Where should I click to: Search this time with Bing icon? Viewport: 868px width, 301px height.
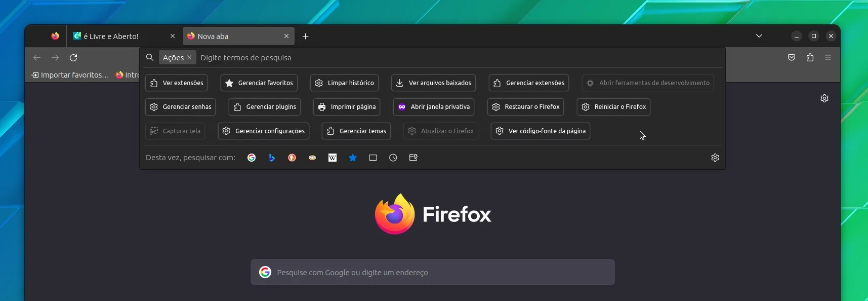[272, 158]
